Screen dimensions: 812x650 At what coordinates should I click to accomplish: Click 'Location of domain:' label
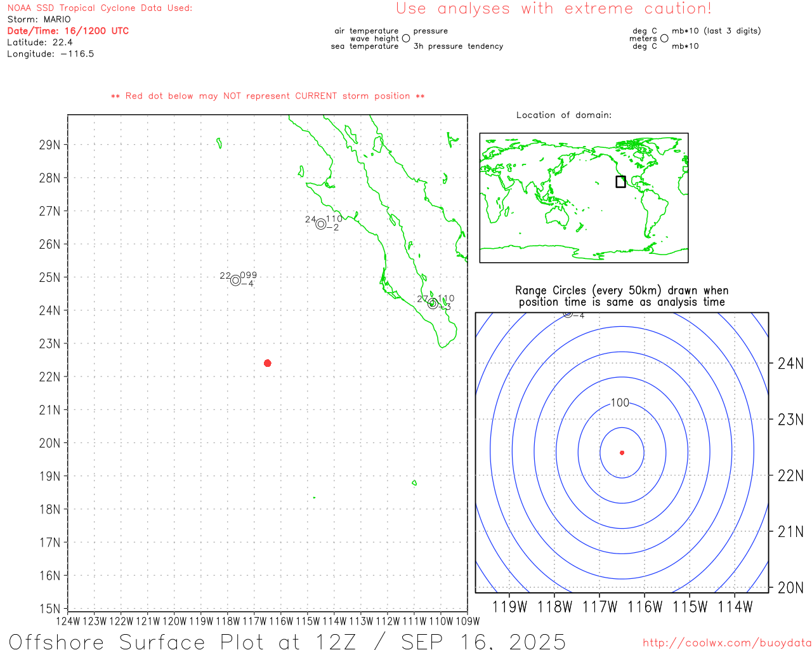click(564, 115)
